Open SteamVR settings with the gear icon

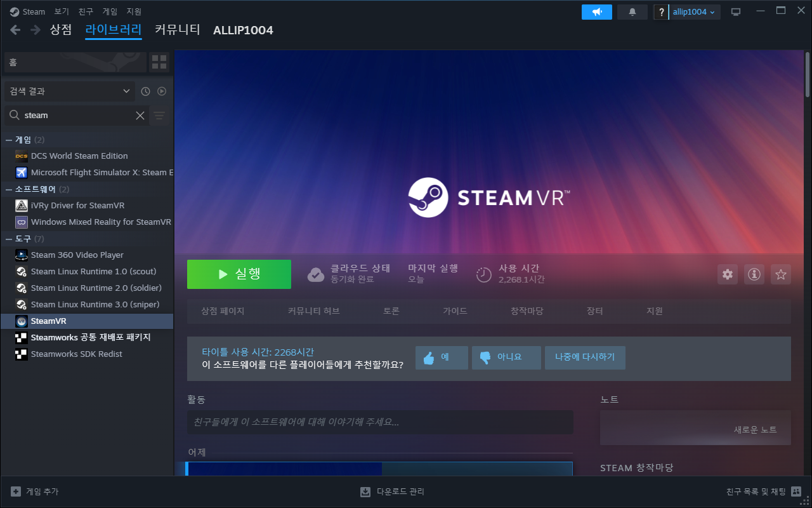tap(727, 274)
